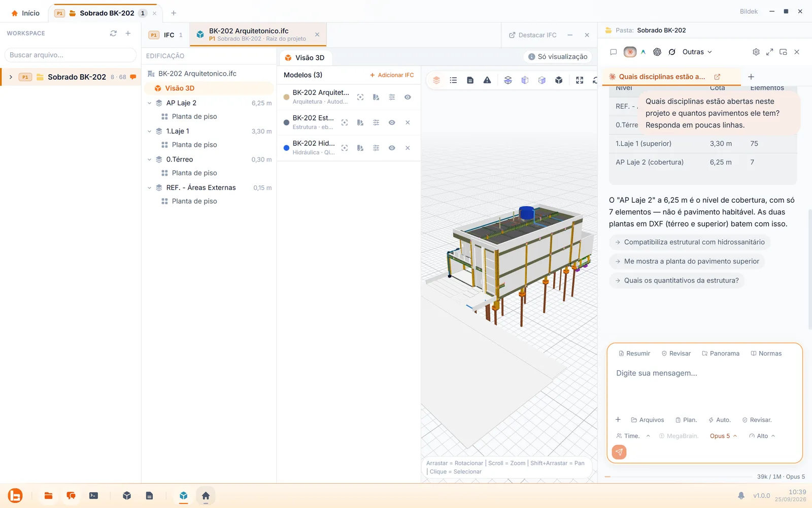Open the chat bubbles icon in bottom dock
812x508 pixels.
tap(71, 496)
